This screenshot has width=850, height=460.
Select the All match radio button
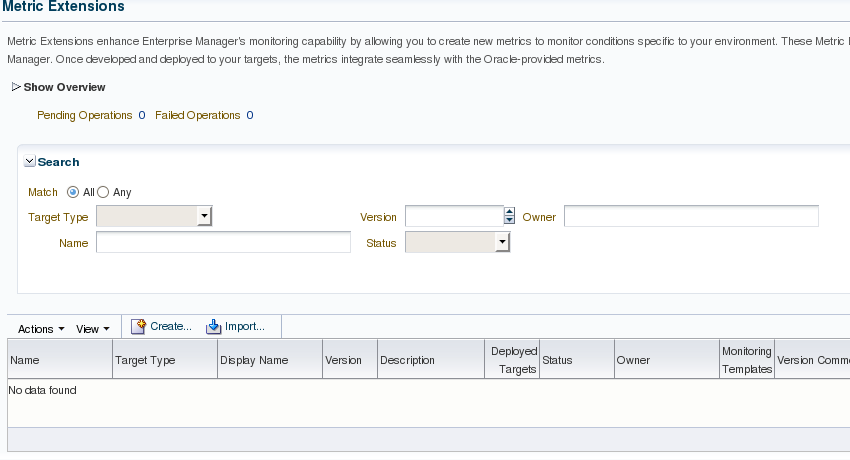click(x=73, y=192)
